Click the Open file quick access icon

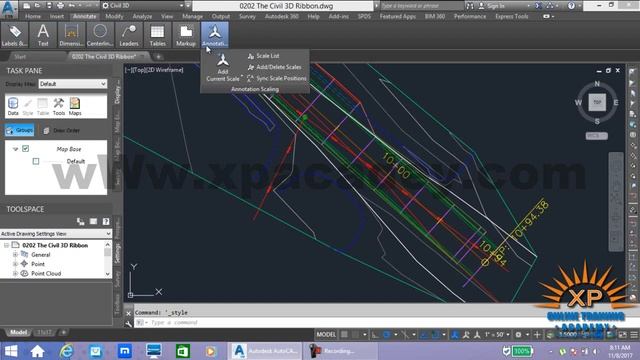[x=38, y=6]
